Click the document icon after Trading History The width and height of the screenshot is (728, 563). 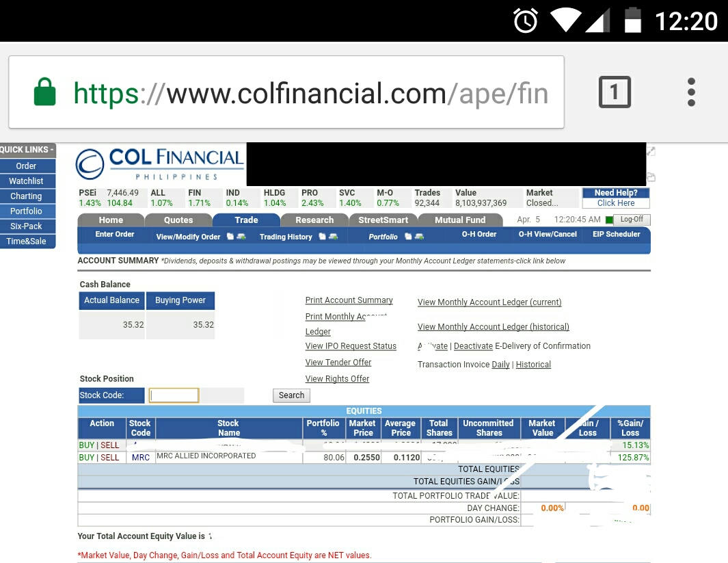pos(322,237)
